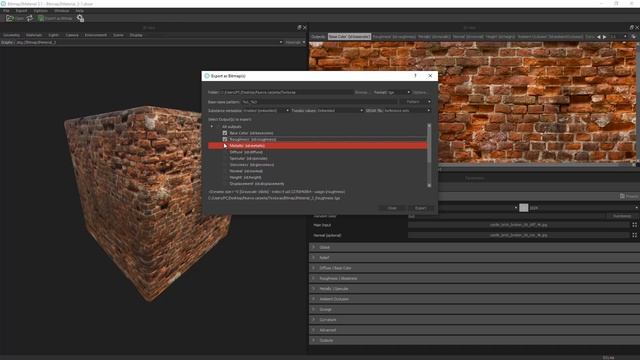Uncheck the Roughness output checkbox
Screen dimensions: 640x360
tap(224, 139)
